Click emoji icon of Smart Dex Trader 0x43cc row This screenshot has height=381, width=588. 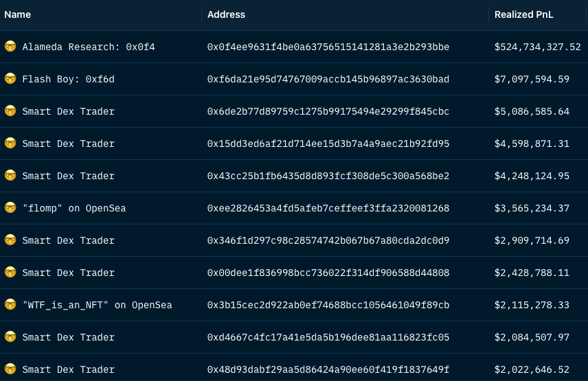coord(10,176)
